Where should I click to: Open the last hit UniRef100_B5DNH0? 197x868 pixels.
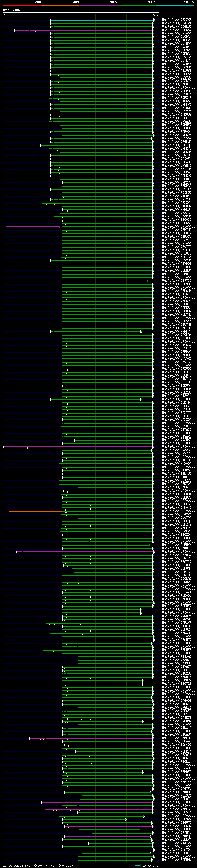pos(177,860)
